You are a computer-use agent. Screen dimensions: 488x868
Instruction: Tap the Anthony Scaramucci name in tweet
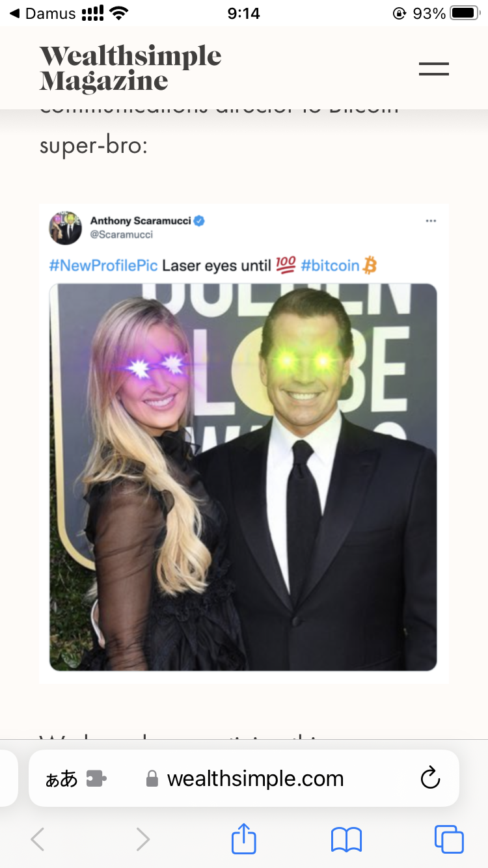141,221
